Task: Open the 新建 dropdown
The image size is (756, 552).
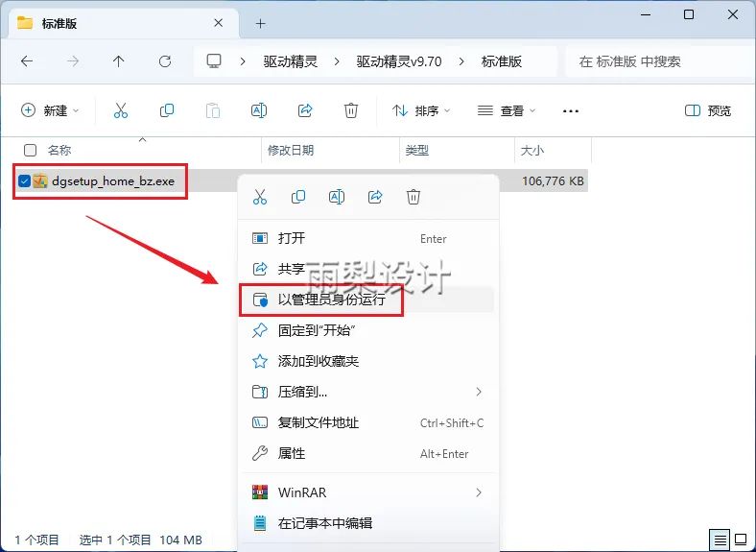Action: [50, 111]
